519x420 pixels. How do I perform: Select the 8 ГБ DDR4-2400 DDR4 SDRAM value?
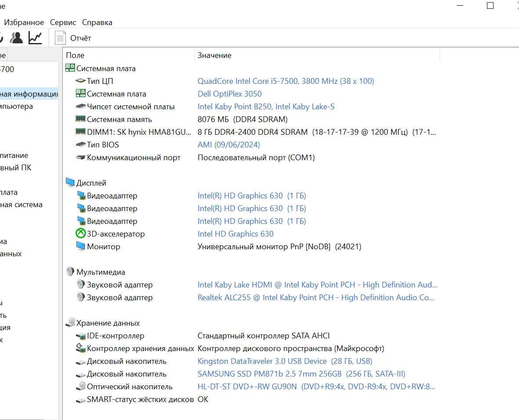[317, 132]
